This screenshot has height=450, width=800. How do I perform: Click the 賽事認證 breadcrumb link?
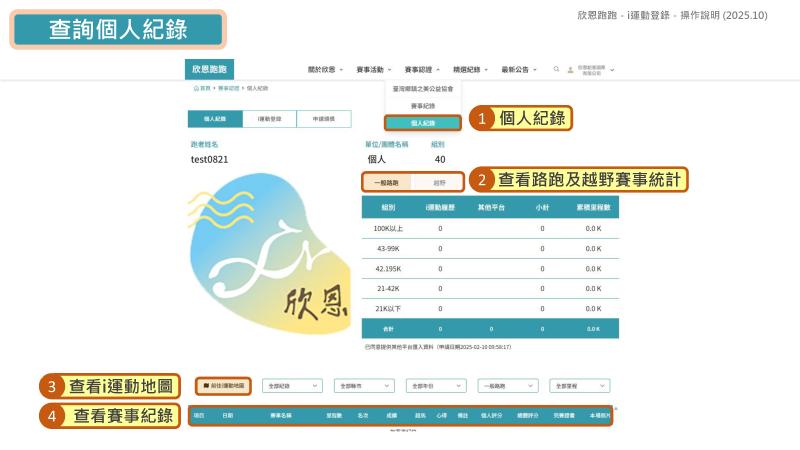click(229, 88)
